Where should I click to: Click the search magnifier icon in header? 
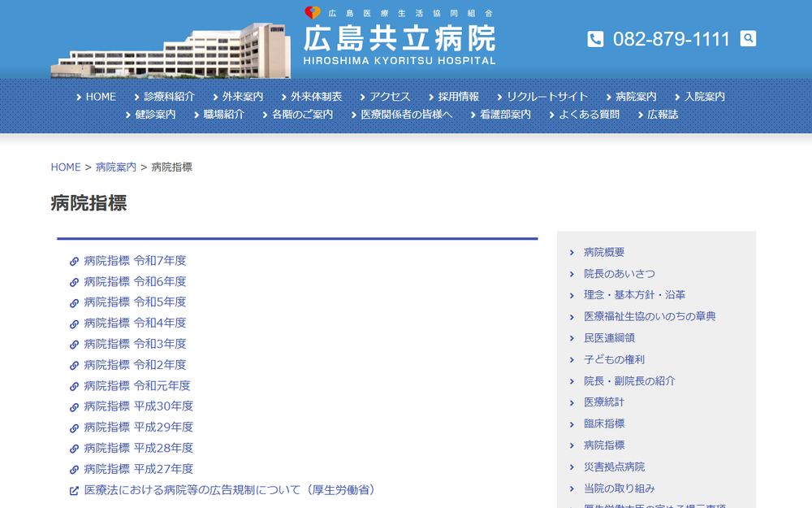point(748,38)
